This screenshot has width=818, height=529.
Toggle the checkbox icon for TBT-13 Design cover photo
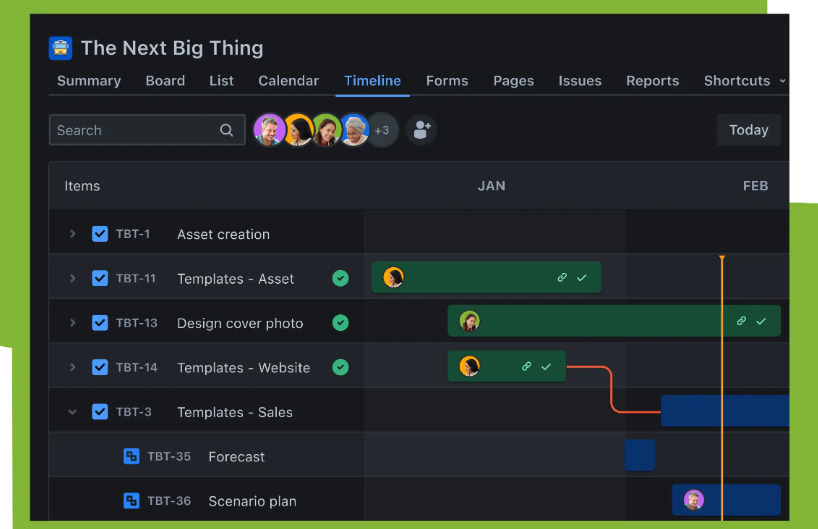click(100, 323)
